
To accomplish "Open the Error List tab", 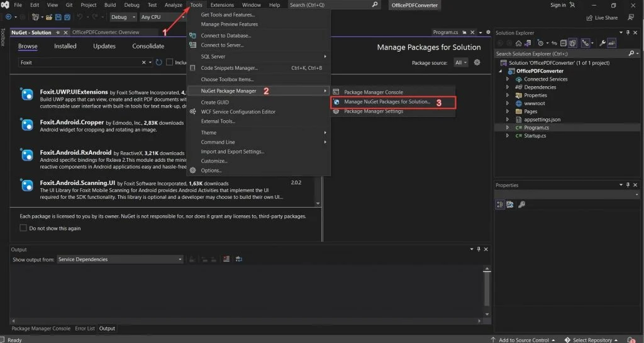I will point(85,329).
